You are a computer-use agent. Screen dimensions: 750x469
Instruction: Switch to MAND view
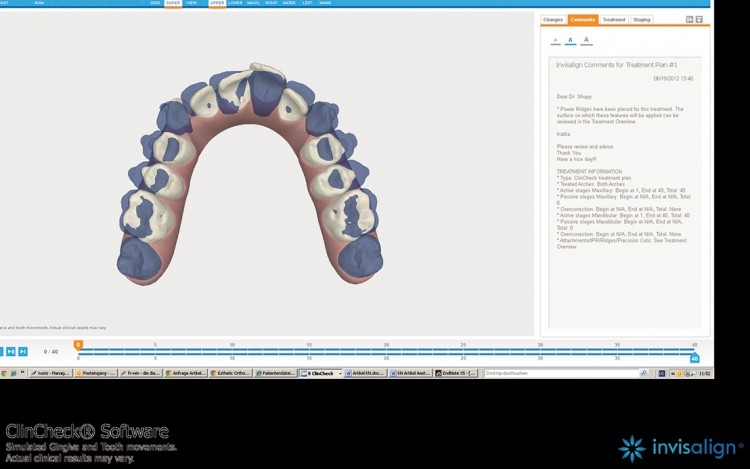tap(325, 3)
